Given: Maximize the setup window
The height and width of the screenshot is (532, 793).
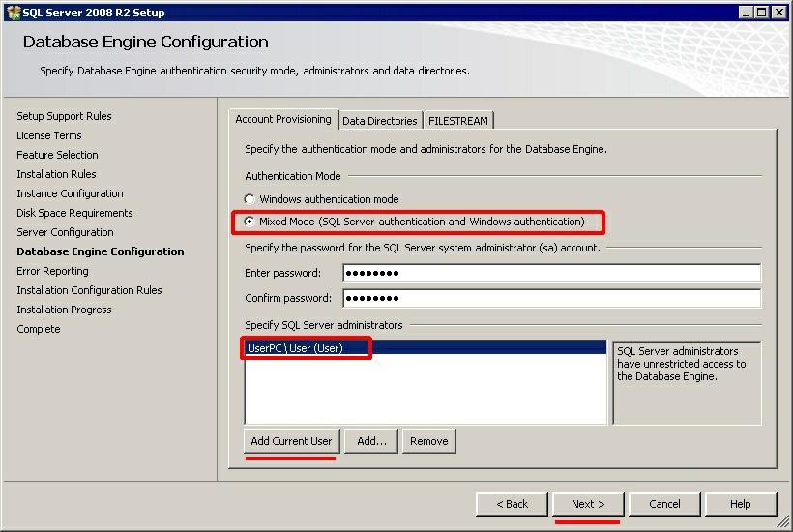Looking at the screenshot, I should pyautogui.click(x=762, y=13).
